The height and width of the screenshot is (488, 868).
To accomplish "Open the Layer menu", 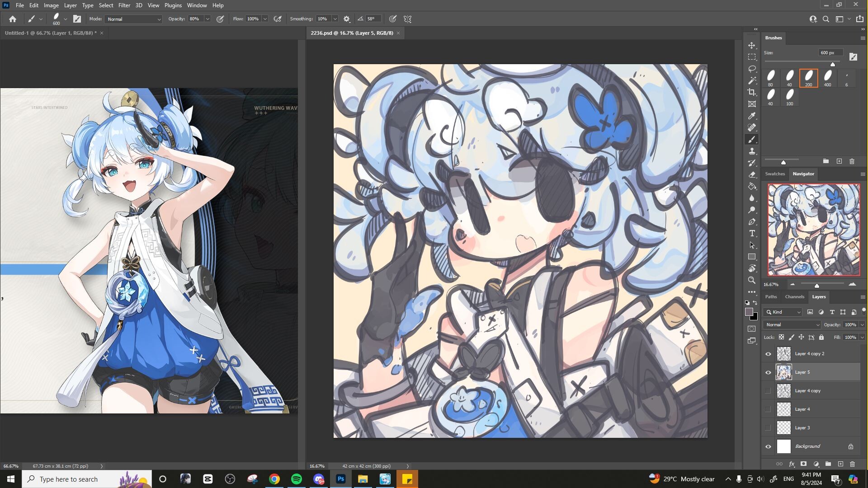I will tap(70, 5).
